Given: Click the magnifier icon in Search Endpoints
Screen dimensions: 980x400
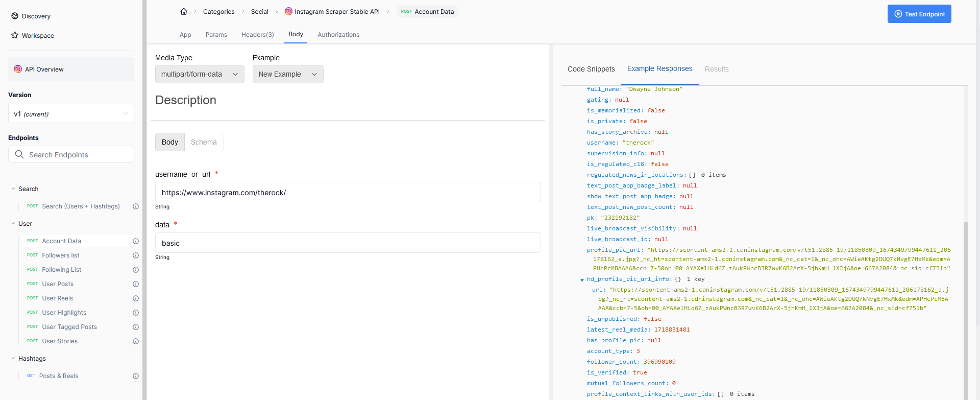Looking at the screenshot, I should [19, 154].
